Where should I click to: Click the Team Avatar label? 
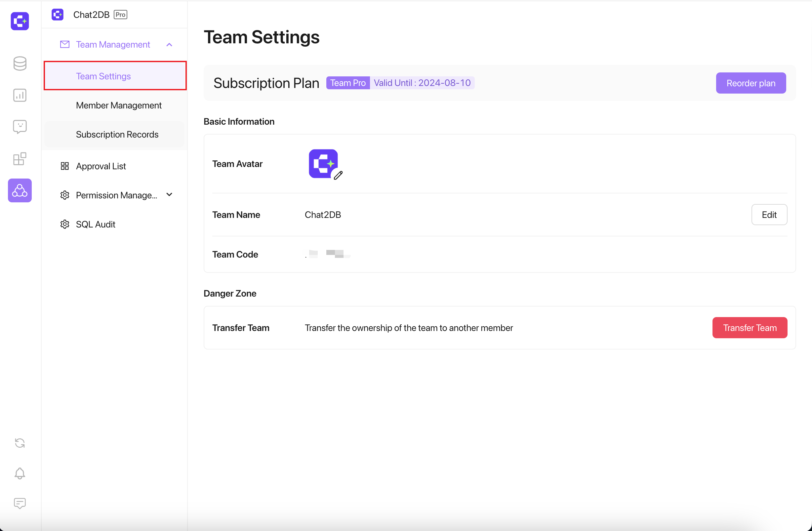click(x=237, y=164)
